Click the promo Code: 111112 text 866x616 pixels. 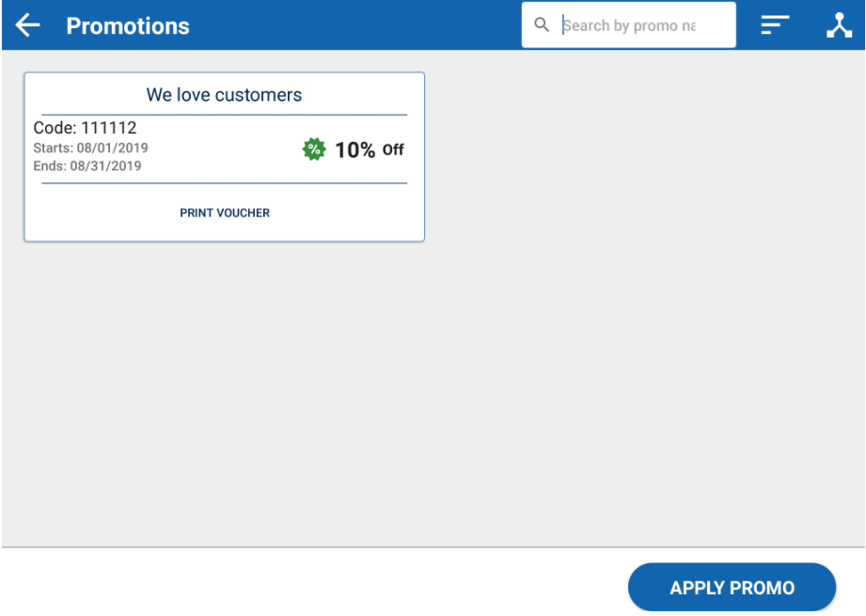coord(85,128)
